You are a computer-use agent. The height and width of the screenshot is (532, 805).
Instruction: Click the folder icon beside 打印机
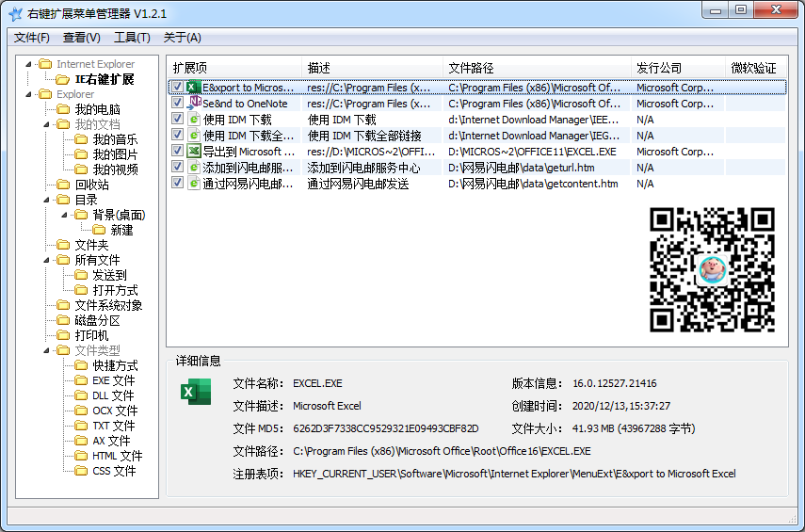point(63,335)
